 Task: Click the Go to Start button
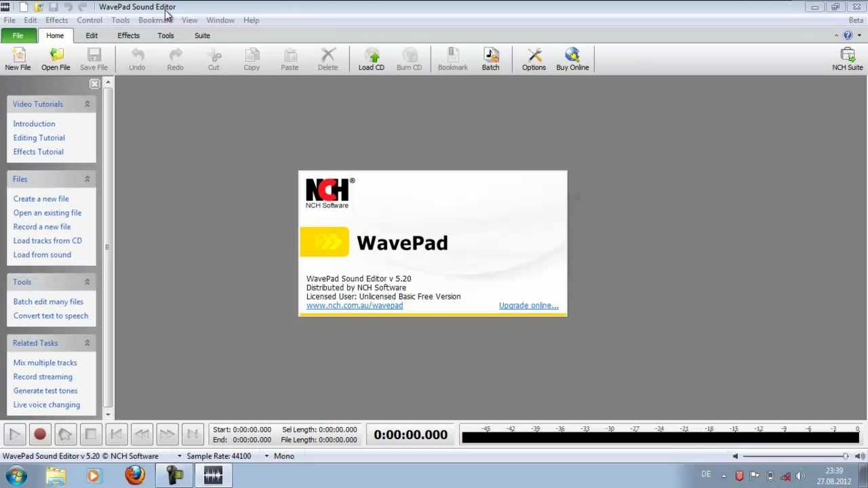point(116,434)
